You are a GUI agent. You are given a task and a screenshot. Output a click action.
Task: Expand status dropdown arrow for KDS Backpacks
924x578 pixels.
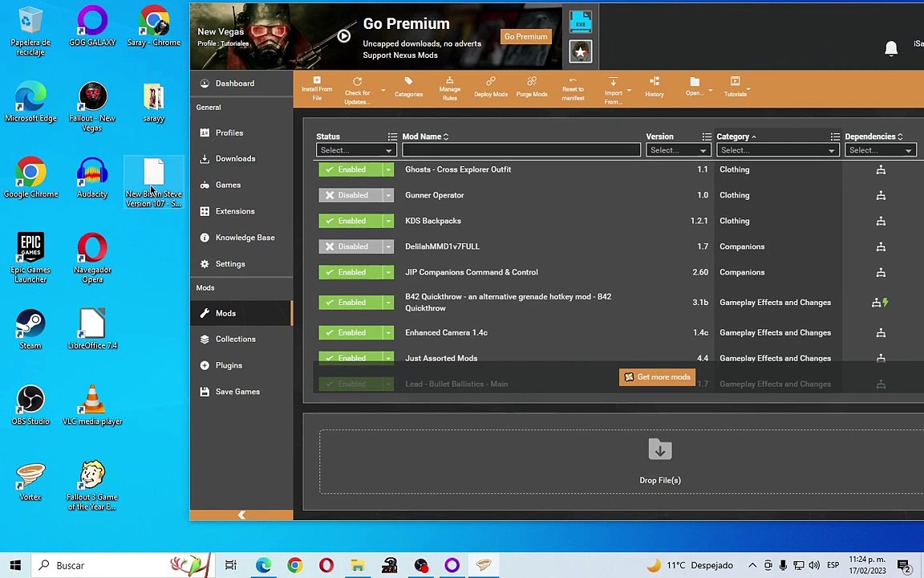coord(388,221)
